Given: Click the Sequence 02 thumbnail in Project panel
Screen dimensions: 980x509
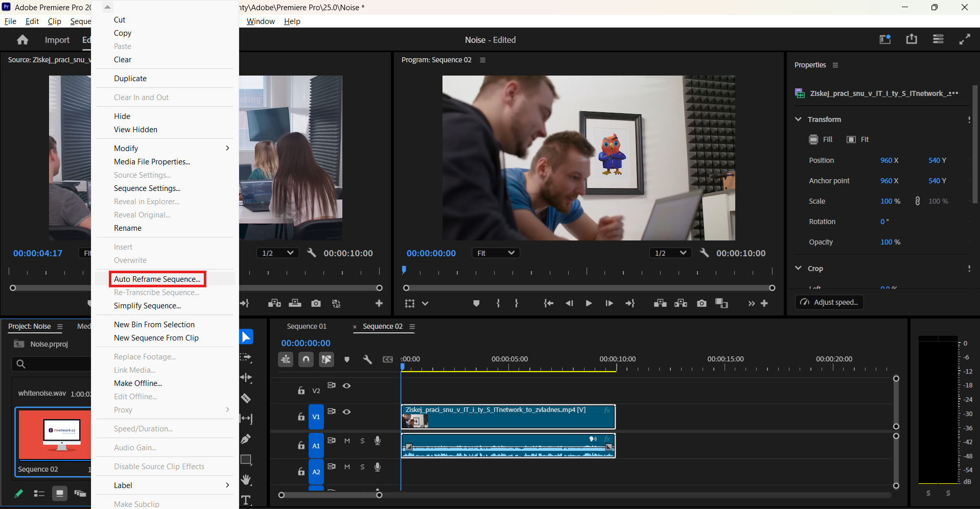Looking at the screenshot, I should tap(53, 435).
